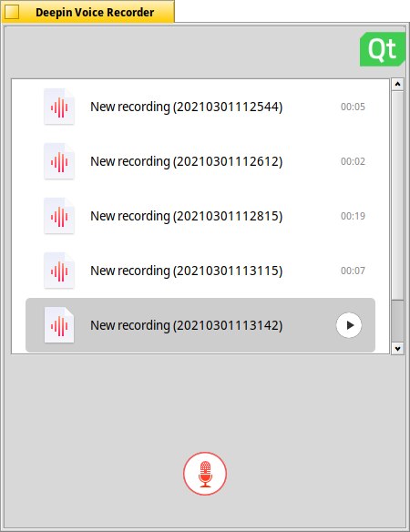Viewport: 410px width, 532px height.
Task: Click the 00:05 duration label
Action: point(353,107)
